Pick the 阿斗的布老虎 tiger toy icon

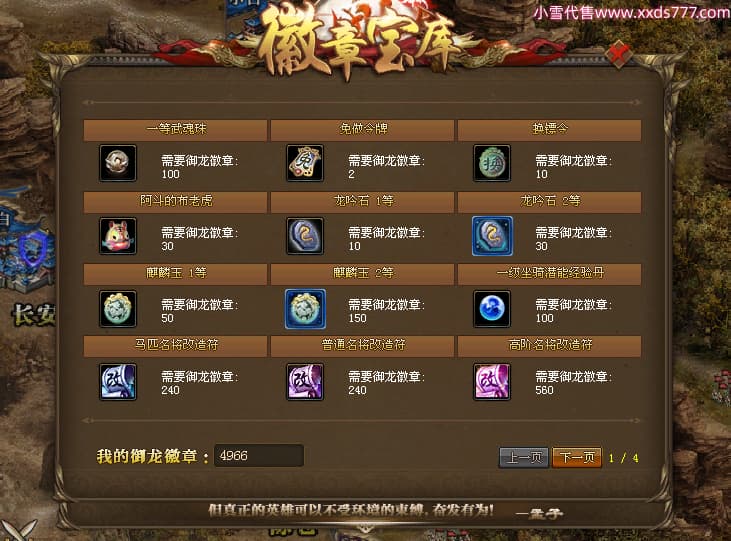point(118,236)
